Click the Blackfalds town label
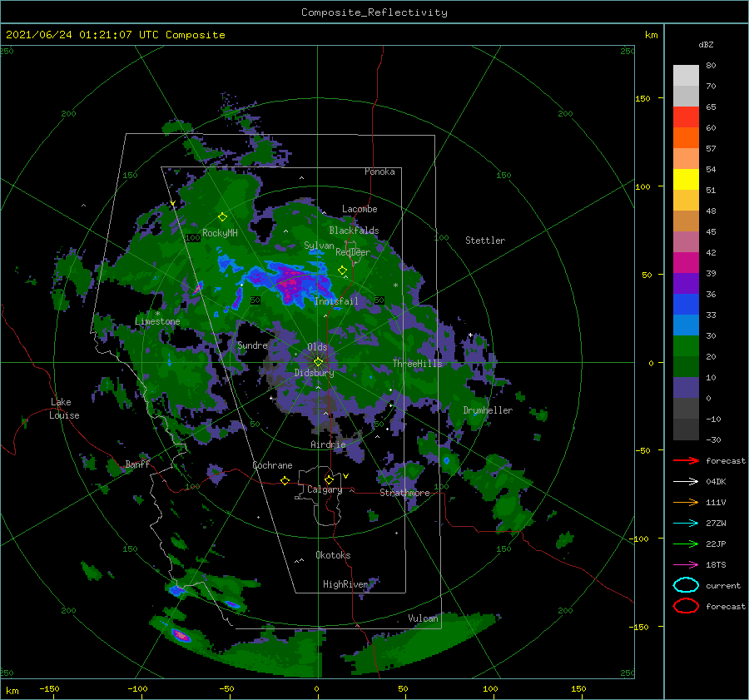Screen dimensions: 749x700 click(x=354, y=231)
